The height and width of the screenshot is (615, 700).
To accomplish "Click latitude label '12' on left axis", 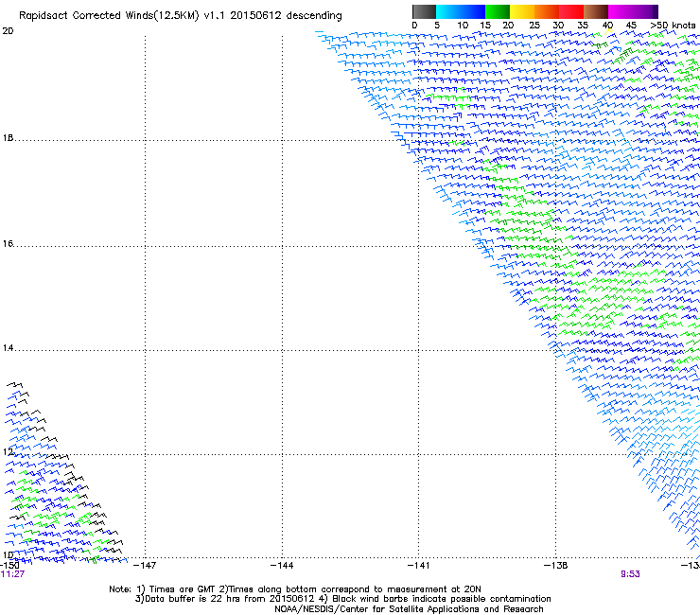I will point(8,452).
